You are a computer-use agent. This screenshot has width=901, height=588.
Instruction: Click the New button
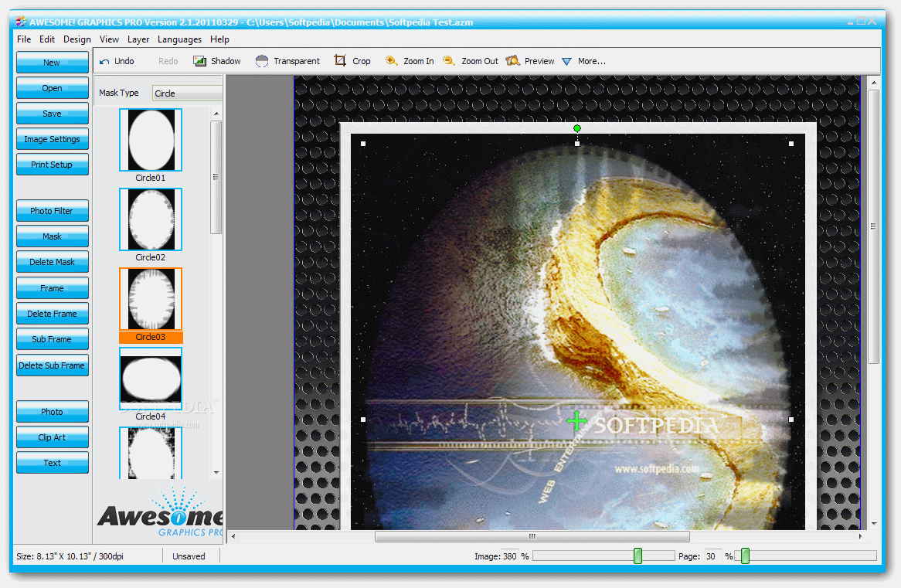tap(53, 63)
